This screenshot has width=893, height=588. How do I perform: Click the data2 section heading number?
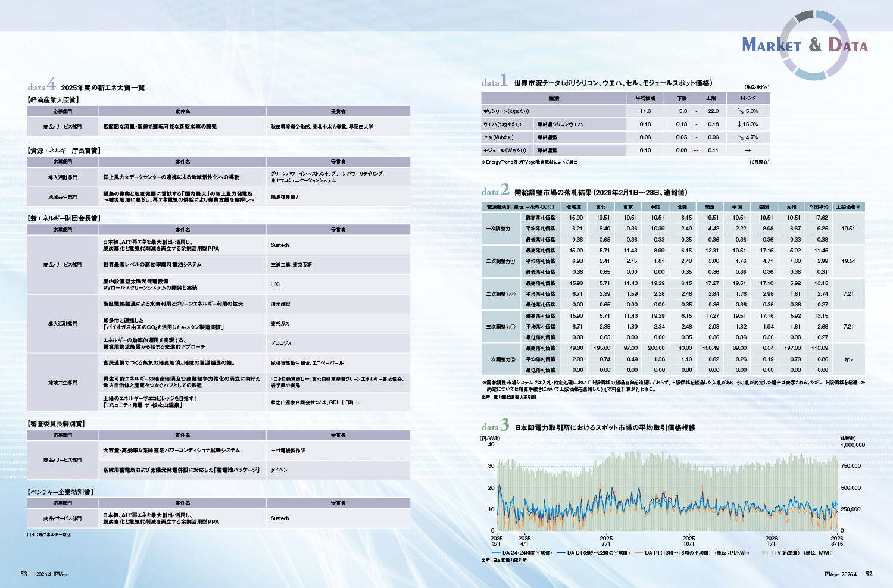505,190
